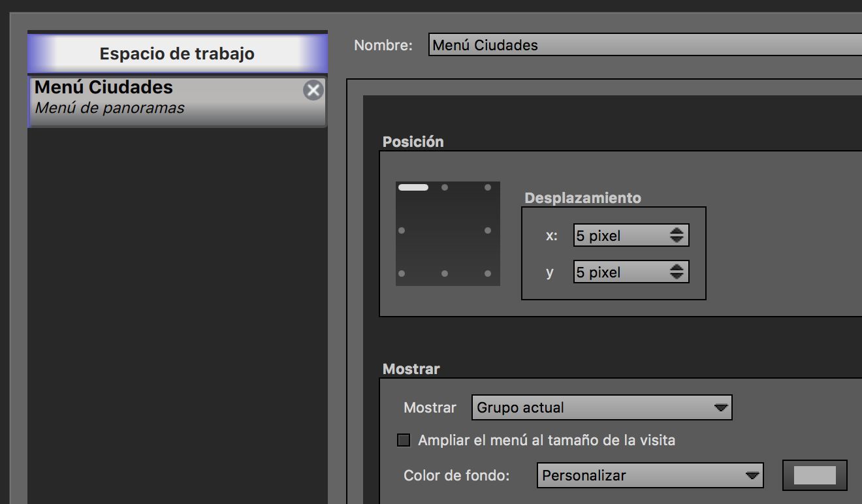Select bottom-right position anchor dot

click(488, 274)
